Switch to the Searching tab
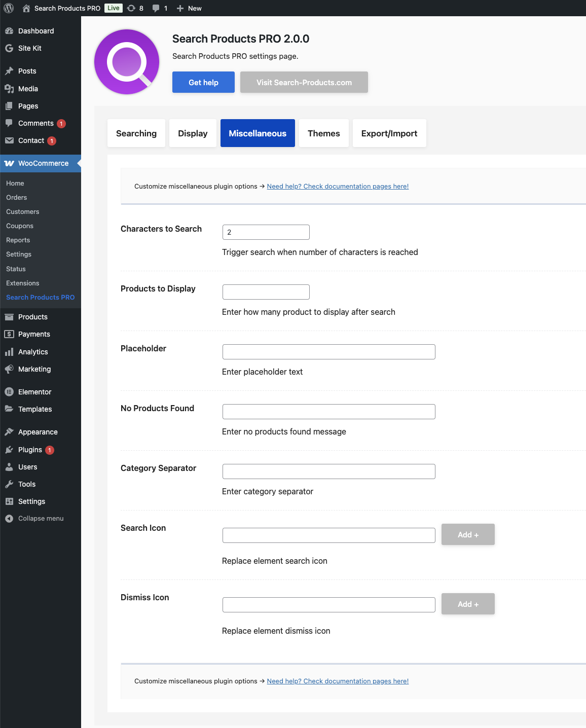Viewport: 586px width, 728px height. [x=136, y=133]
